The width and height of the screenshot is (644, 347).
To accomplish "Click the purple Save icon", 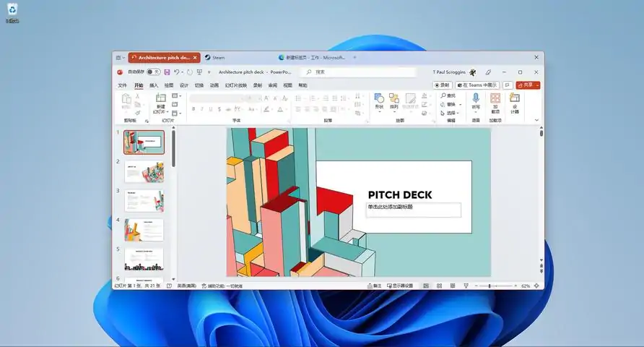I will pos(167,72).
